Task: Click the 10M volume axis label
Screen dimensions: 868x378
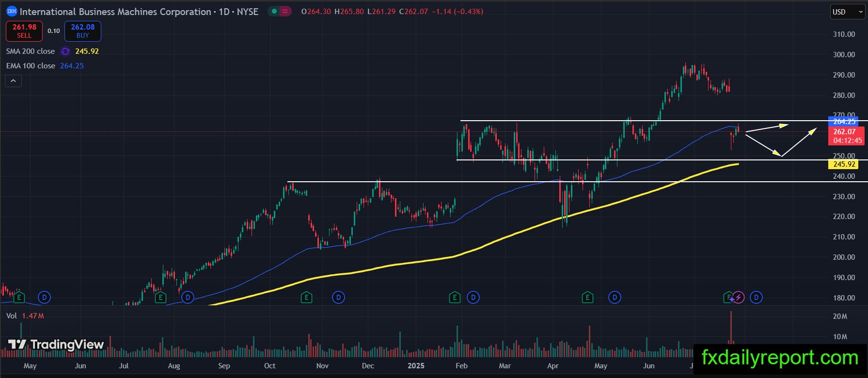Action: [840, 337]
